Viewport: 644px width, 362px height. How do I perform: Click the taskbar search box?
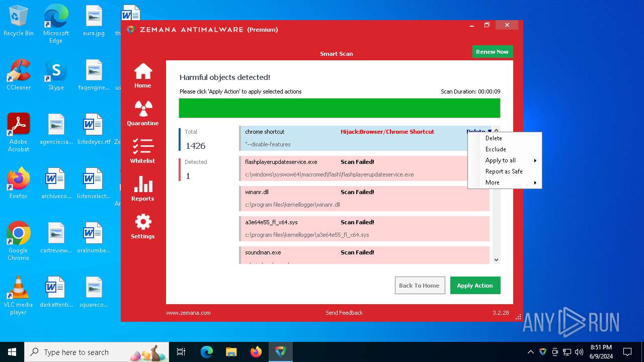[x=98, y=352]
